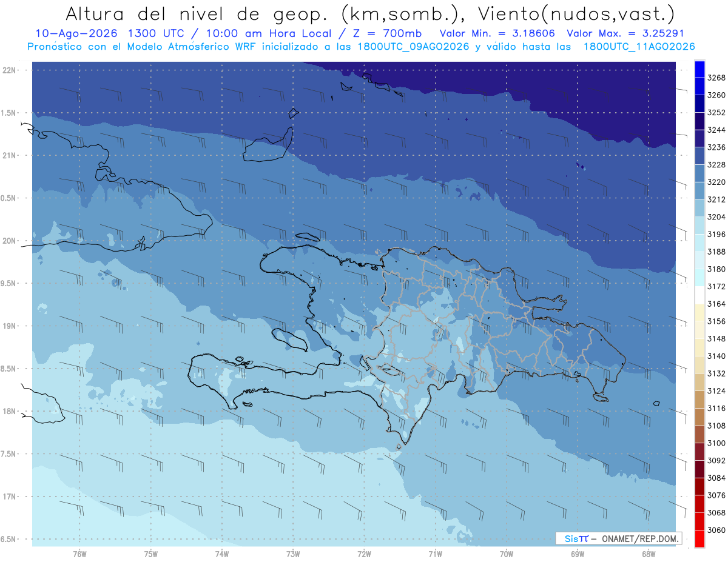Click the "Valor Min. = 3.18606" value
The height and width of the screenshot is (562, 728).
click(x=499, y=34)
